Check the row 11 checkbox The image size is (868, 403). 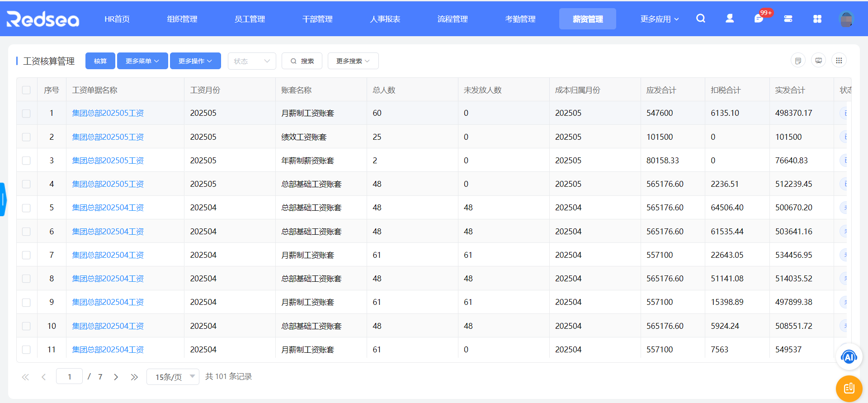pyautogui.click(x=26, y=350)
